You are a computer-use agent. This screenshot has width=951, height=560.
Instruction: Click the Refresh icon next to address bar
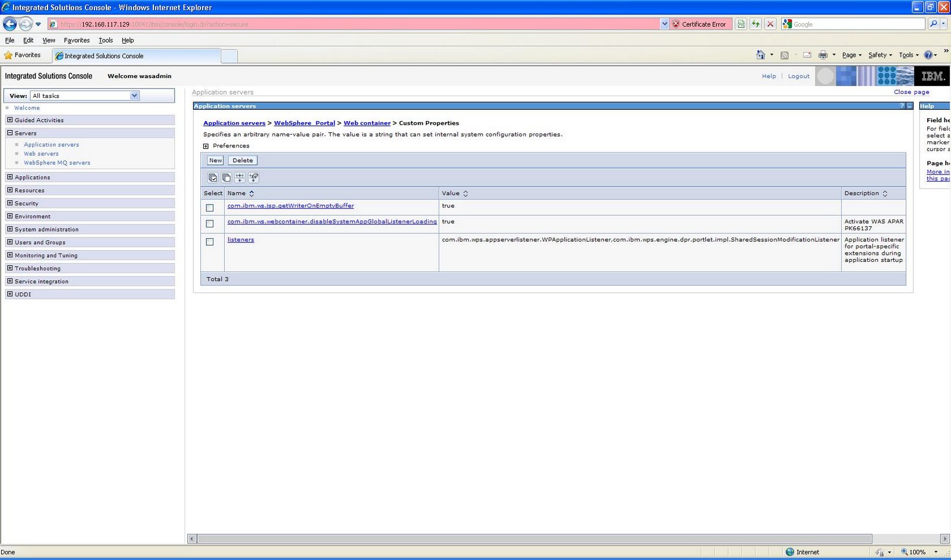[x=755, y=24]
